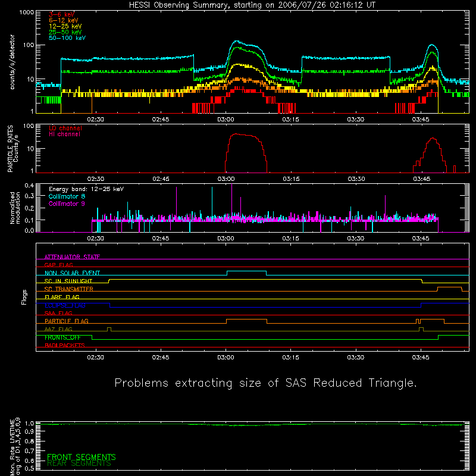
Task: Pick the cyan 50-100 keV legend label
Action: tap(67, 37)
